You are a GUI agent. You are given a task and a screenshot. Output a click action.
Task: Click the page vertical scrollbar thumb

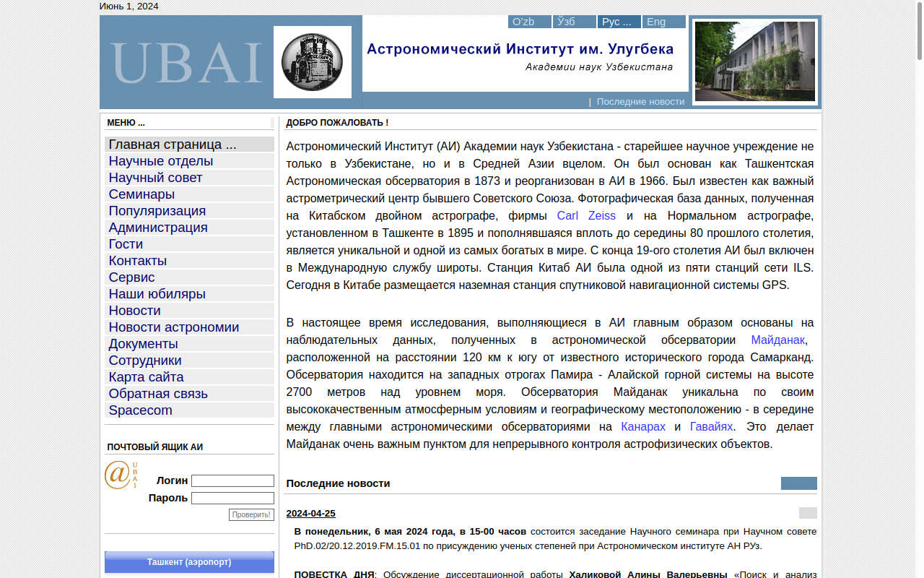pyautogui.click(x=919, y=31)
